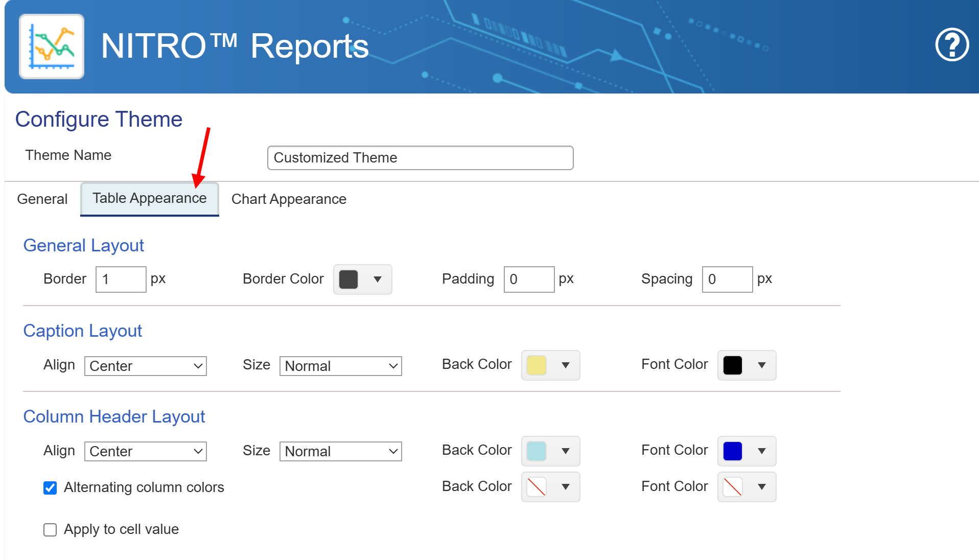Click the Spacing value input
Screen dimensions: 979x560
tap(727, 279)
